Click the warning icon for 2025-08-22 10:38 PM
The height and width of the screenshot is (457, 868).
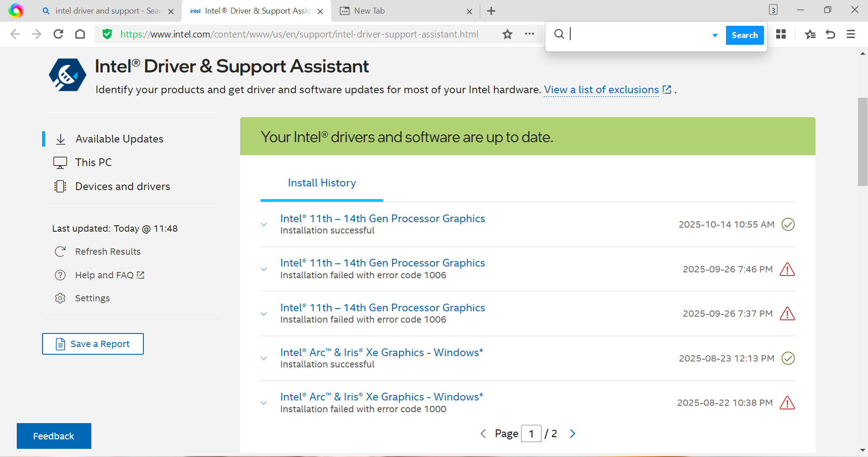pos(787,403)
